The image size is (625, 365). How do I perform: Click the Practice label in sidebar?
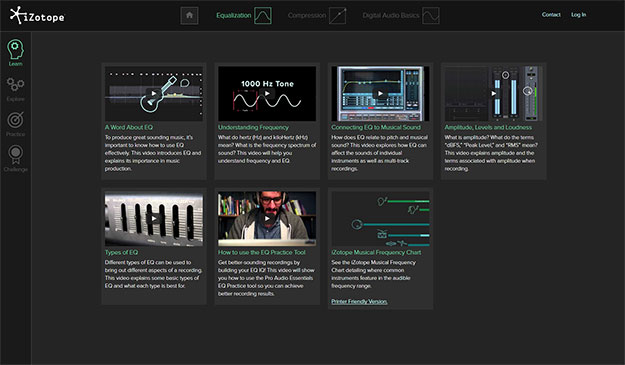[x=15, y=134]
